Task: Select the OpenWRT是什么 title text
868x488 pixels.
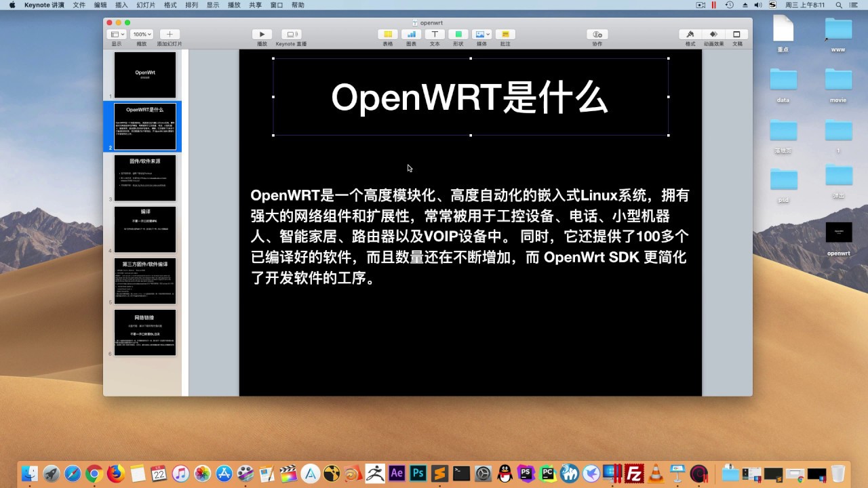Action: pyautogui.click(x=469, y=98)
